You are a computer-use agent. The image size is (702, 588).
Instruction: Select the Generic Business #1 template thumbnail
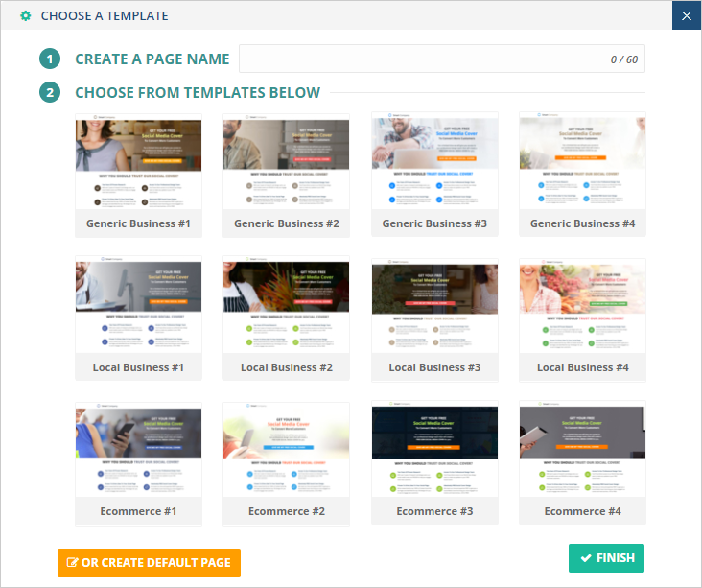tap(138, 162)
